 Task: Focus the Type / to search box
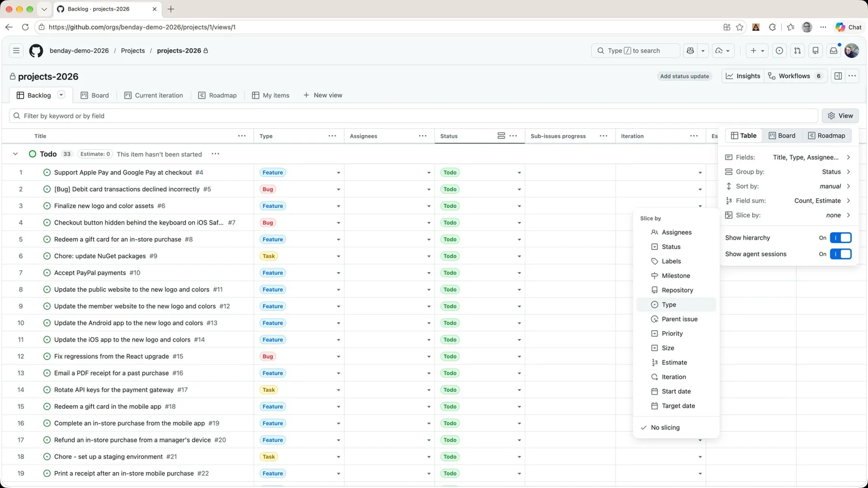(635, 51)
